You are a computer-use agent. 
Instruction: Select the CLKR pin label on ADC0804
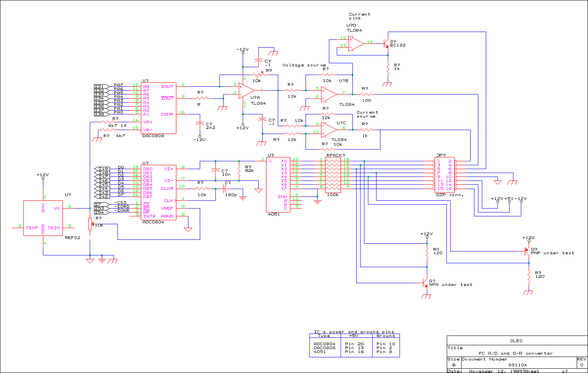click(x=167, y=189)
